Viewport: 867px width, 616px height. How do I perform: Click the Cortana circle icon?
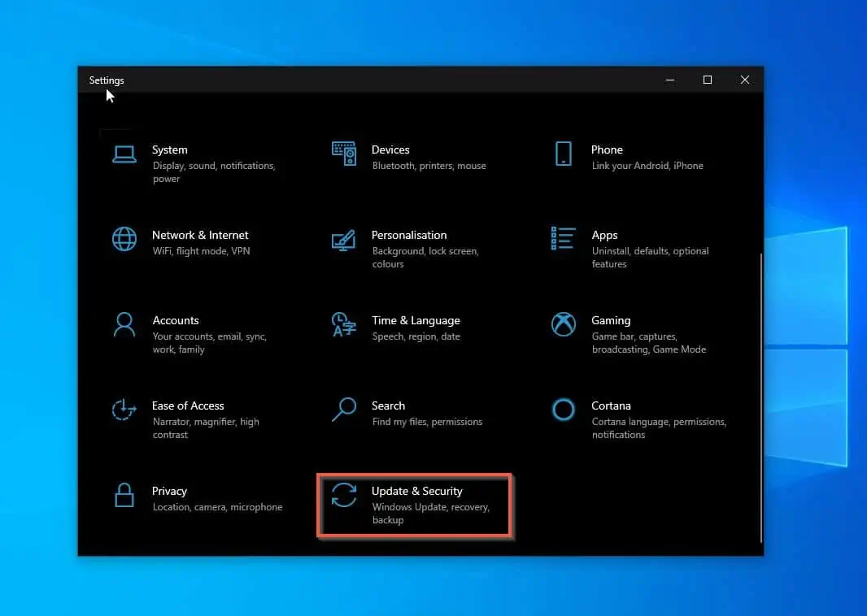click(x=564, y=410)
